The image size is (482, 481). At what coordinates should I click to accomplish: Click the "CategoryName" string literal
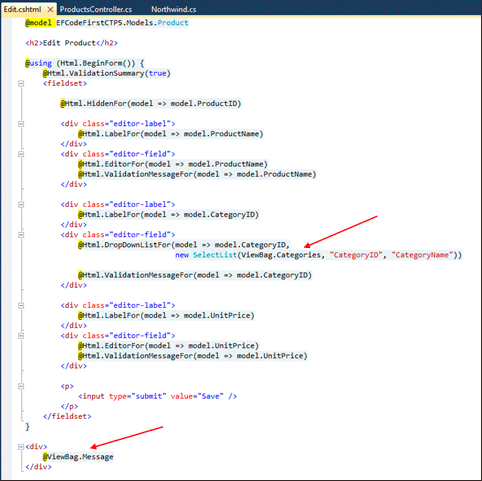[x=422, y=255]
